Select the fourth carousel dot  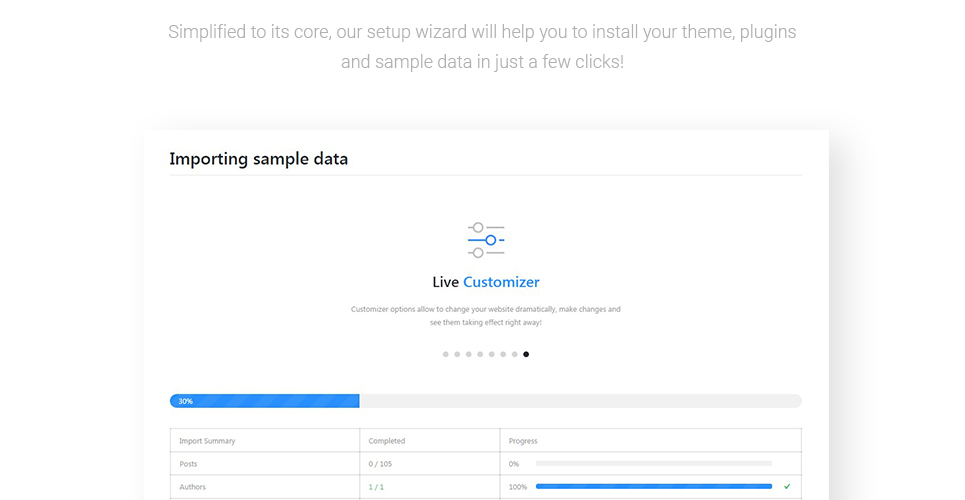pos(480,354)
